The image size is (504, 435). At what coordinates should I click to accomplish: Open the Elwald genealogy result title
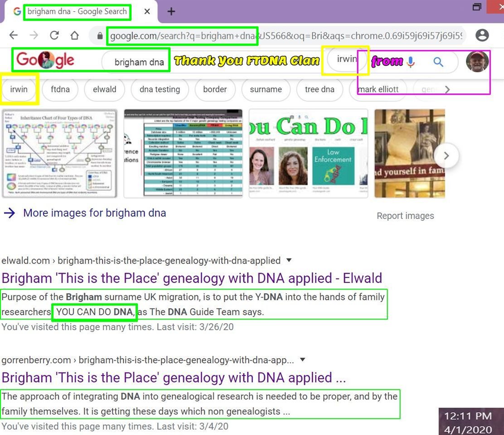point(192,278)
